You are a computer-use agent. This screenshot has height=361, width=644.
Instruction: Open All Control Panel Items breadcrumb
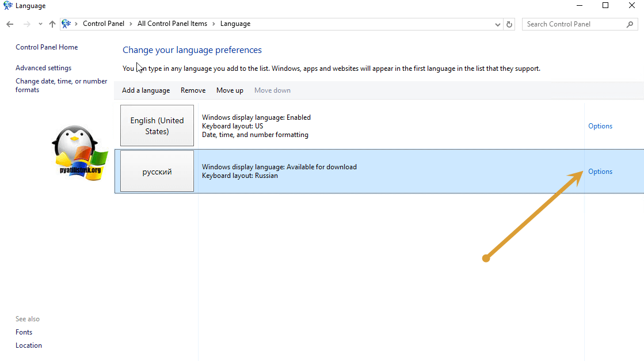tap(172, 24)
